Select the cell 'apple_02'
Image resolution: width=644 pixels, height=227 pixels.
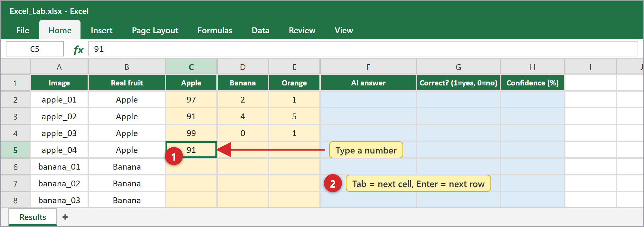pyautogui.click(x=59, y=116)
